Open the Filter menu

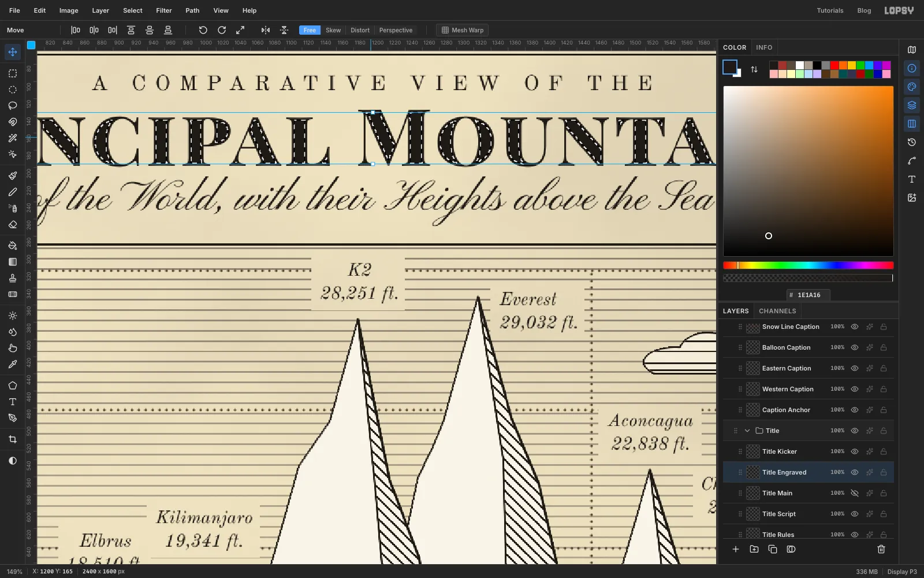(x=164, y=10)
